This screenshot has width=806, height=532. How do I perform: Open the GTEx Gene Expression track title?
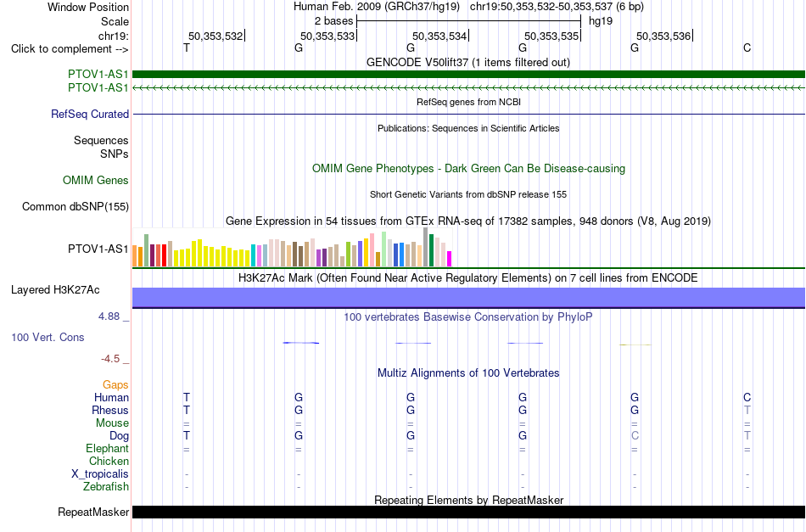tap(468, 221)
